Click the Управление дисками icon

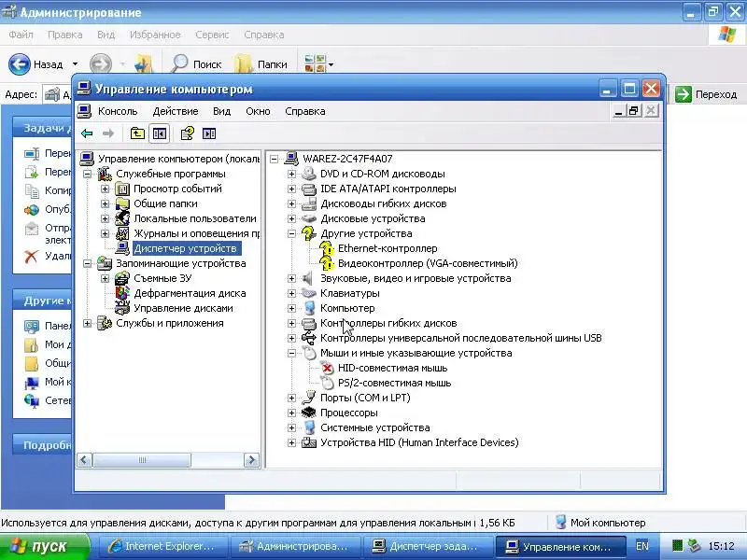(x=122, y=308)
